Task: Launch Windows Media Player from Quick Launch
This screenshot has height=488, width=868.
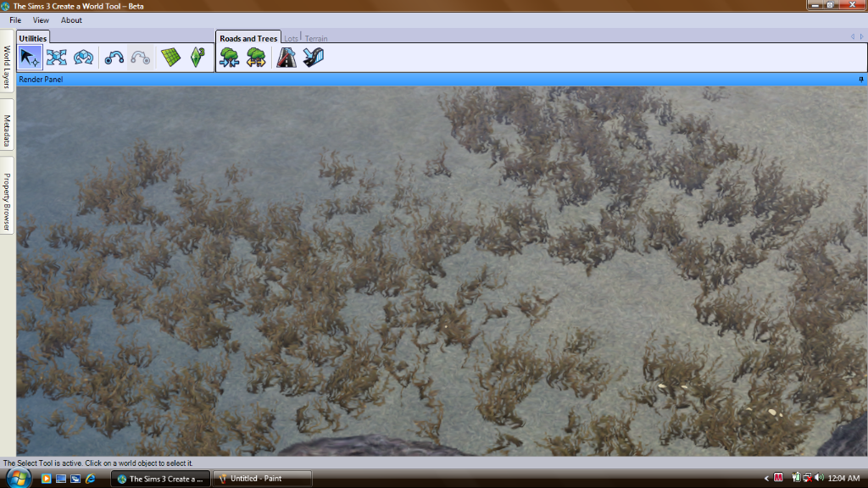Action: coord(46,479)
